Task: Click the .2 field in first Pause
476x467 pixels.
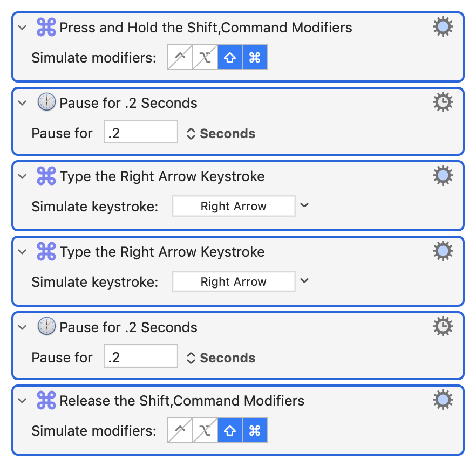Action: pos(141,132)
